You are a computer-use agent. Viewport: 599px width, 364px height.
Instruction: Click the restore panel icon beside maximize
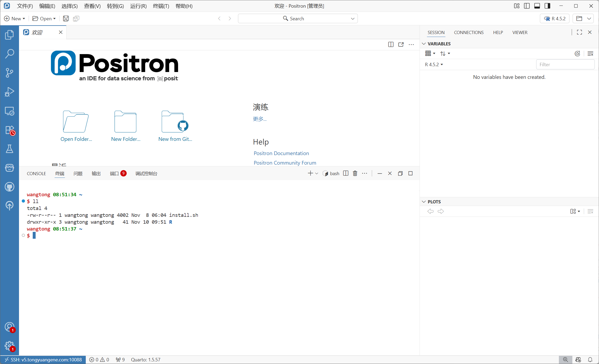pyautogui.click(x=400, y=173)
